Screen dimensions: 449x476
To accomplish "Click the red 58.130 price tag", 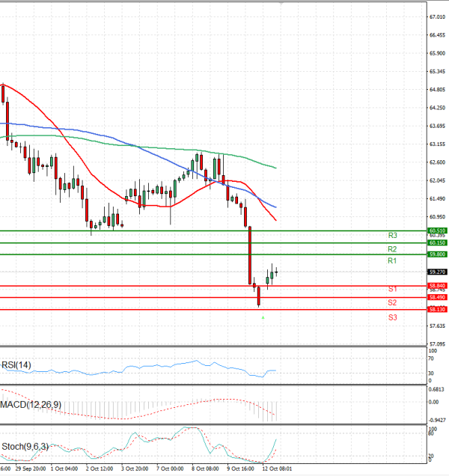I will tap(437, 309).
